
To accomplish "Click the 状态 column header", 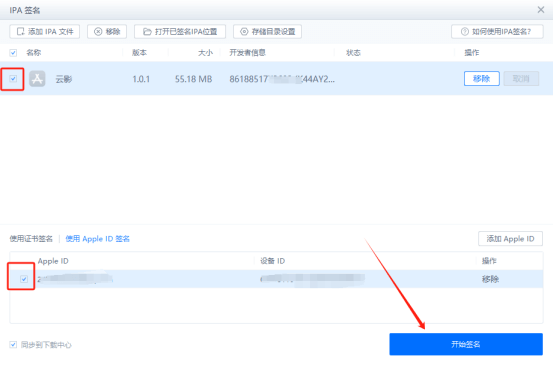I will coord(353,53).
